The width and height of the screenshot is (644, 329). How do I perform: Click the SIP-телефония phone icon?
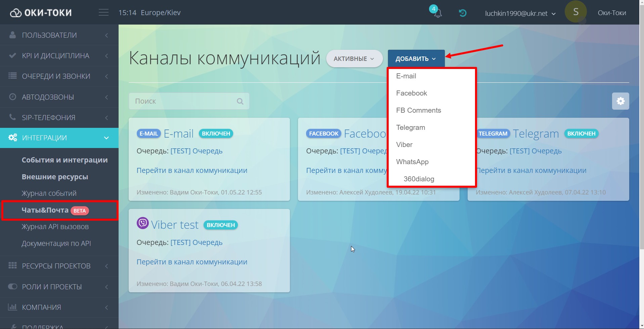pyautogui.click(x=12, y=117)
